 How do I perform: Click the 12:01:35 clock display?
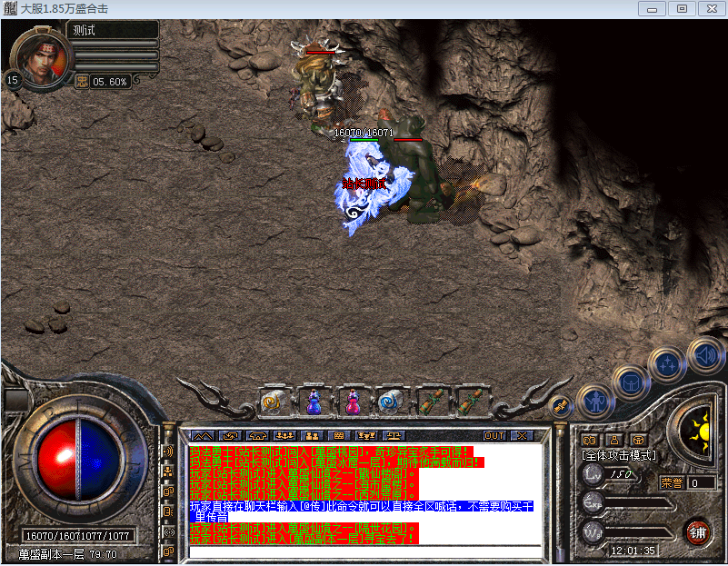coord(633,551)
